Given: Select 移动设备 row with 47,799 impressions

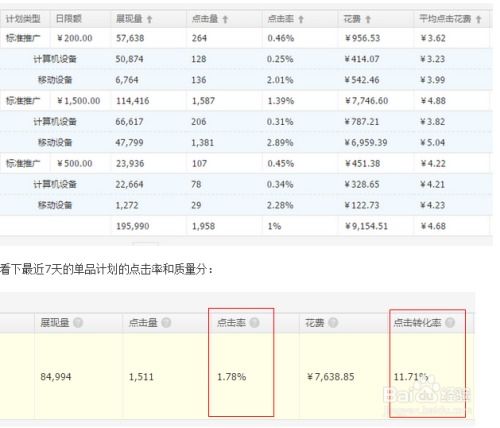Looking at the screenshot, I should [x=246, y=143].
